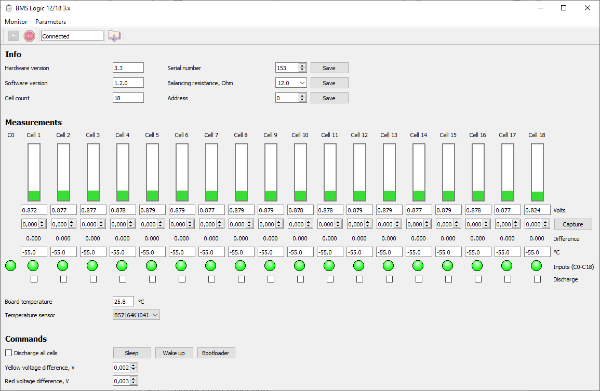Image resolution: width=600 pixels, height=391 pixels.
Task: Click the Software version field
Action: [128, 83]
